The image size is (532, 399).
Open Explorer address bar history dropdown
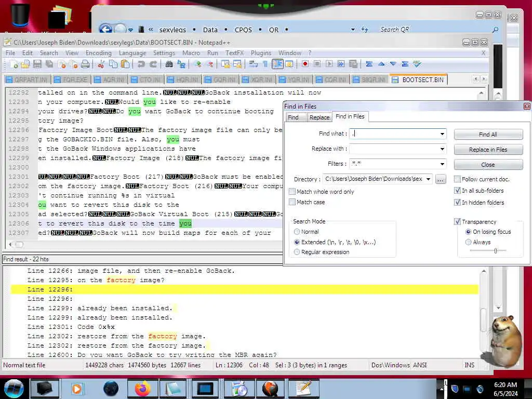[353, 30]
